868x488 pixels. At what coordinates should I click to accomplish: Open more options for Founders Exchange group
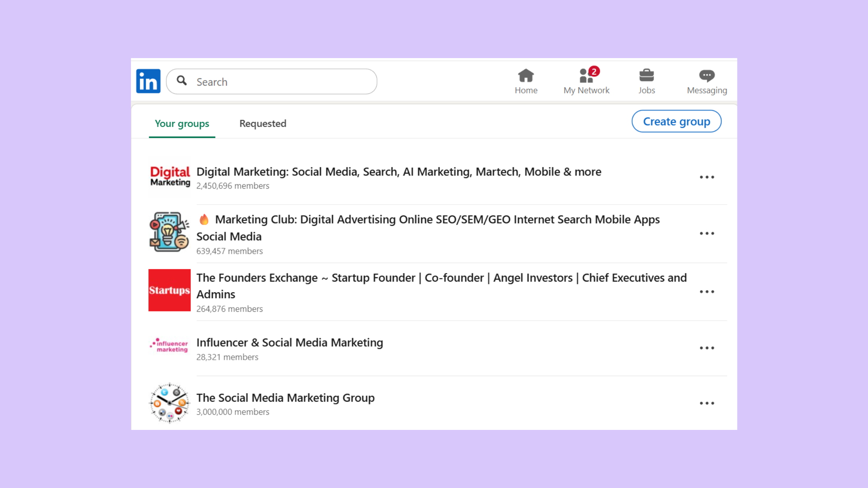coord(707,292)
